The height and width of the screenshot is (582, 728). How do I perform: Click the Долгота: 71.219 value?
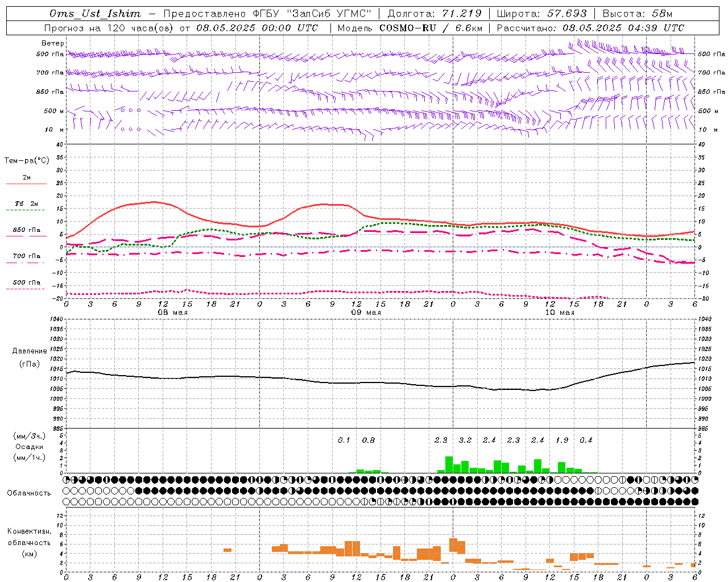click(435, 14)
